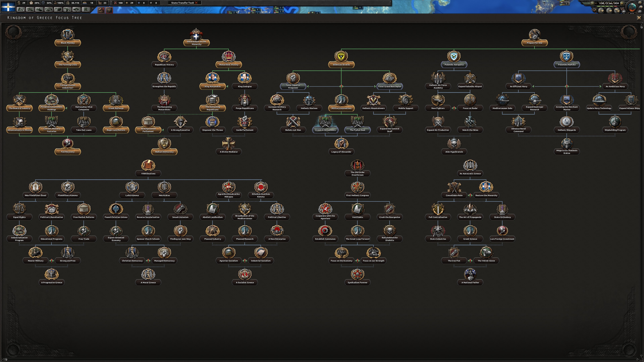
Task: Open the main menu hamburger button
Action: coord(640,3)
